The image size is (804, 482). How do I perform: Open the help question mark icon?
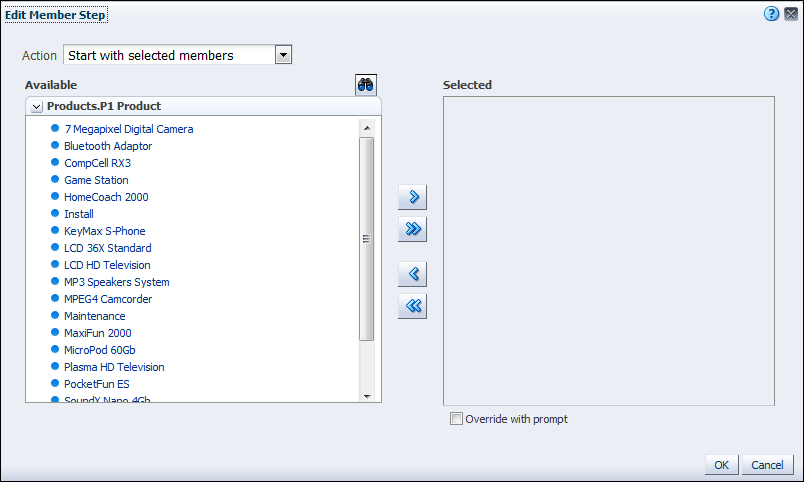click(771, 14)
